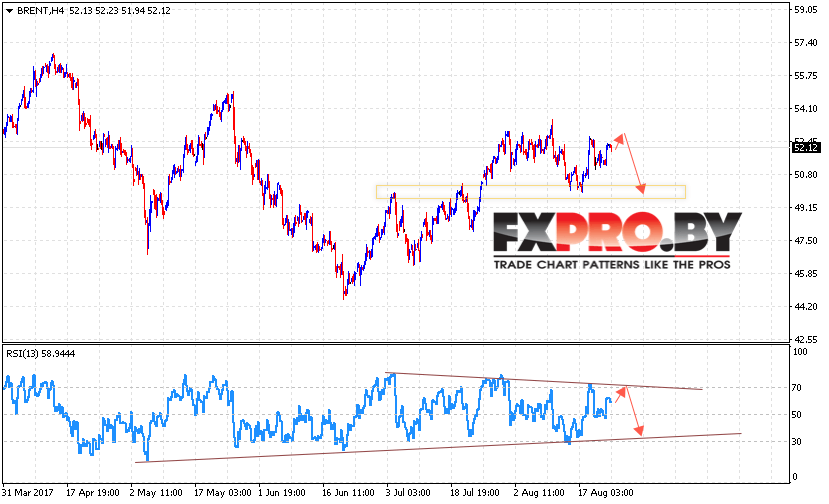Click the RSI 30 level label
This screenshot has height=504, width=829.
click(797, 442)
